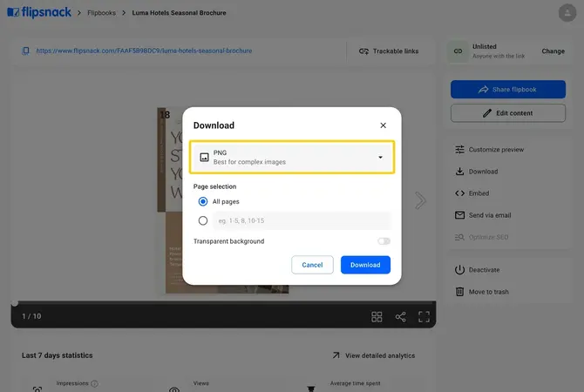This screenshot has width=584, height=392.
Task: Select Send via email option
Action: click(483, 215)
